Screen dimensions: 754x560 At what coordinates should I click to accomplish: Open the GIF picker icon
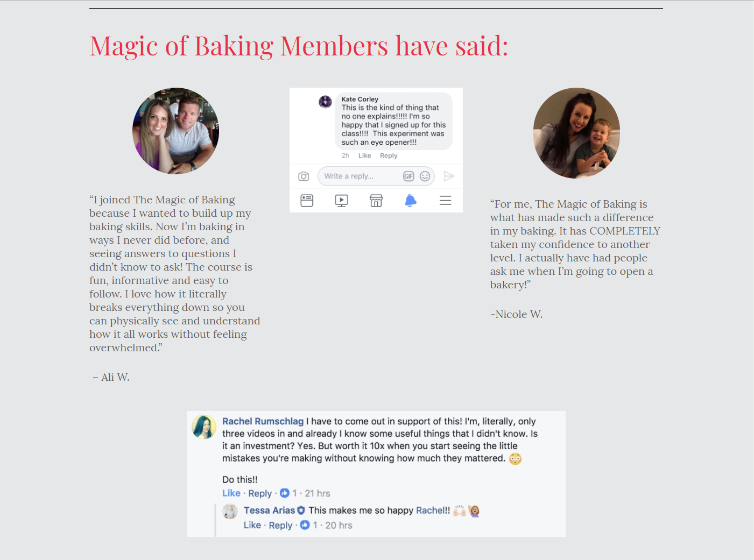click(x=408, y=176)
